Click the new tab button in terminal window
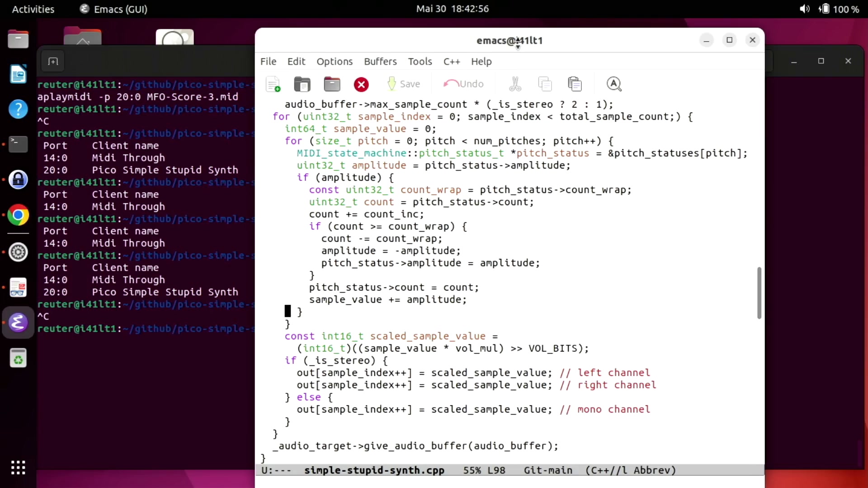The image size is (868, 488). tap(53, 61)
